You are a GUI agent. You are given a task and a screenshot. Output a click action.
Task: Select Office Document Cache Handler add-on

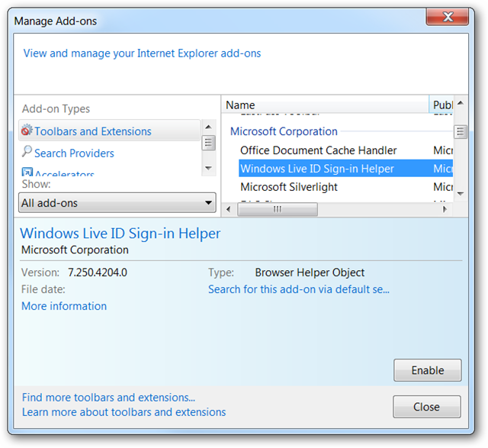(318, 150)
